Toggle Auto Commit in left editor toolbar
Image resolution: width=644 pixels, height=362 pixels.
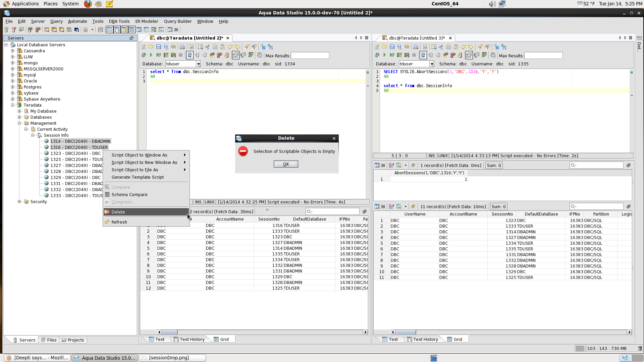click(190, 55)
